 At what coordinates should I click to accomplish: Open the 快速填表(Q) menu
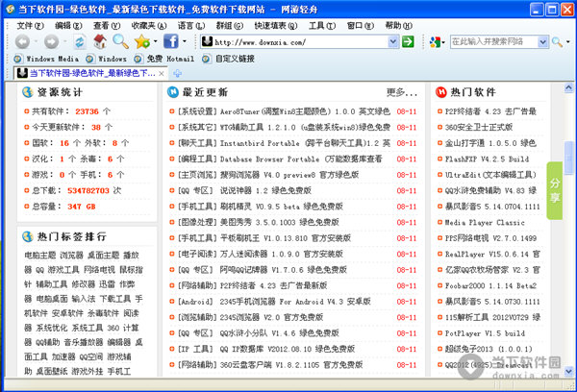tap(276, 25)
